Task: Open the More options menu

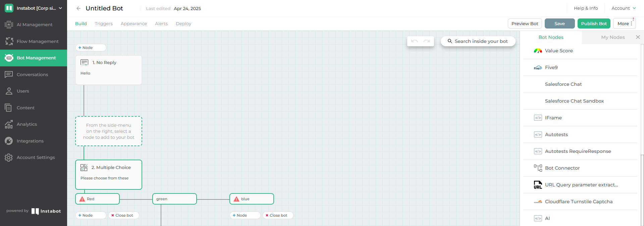Action: (x=625, y=23)
